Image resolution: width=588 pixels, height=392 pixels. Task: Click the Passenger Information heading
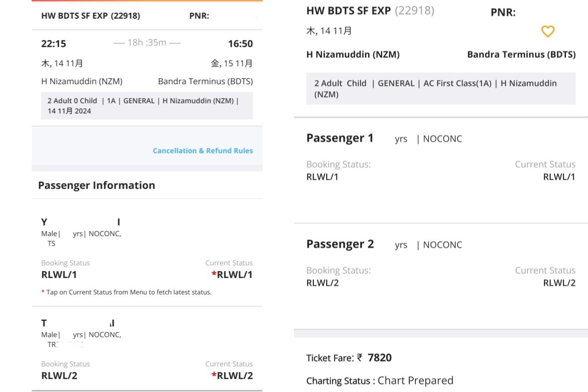(96, 185)
